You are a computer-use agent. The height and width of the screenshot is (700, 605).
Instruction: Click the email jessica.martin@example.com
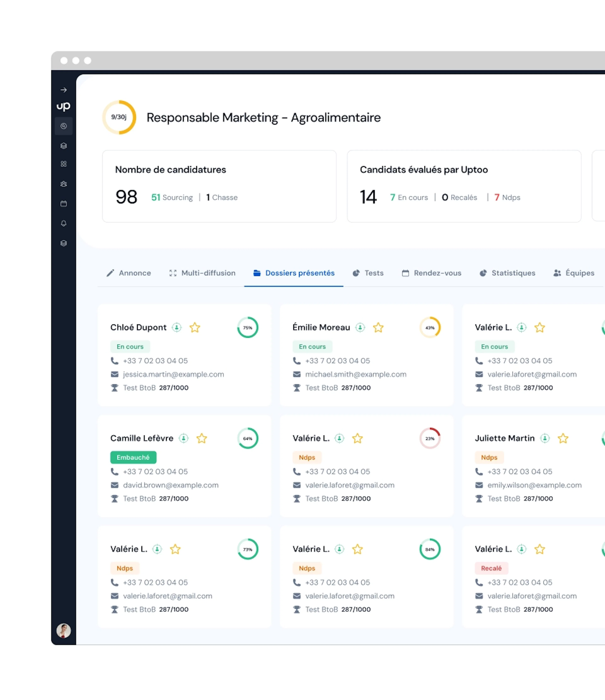[x=173, y=374]
